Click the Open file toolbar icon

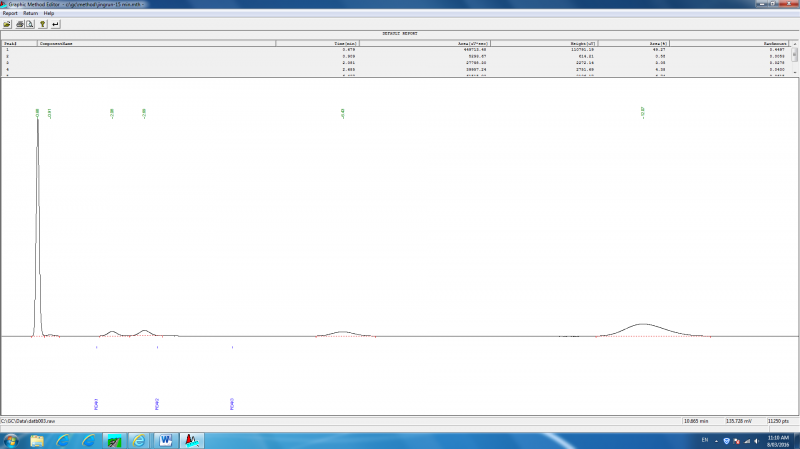pyautogui.click(x=7, y=24)
